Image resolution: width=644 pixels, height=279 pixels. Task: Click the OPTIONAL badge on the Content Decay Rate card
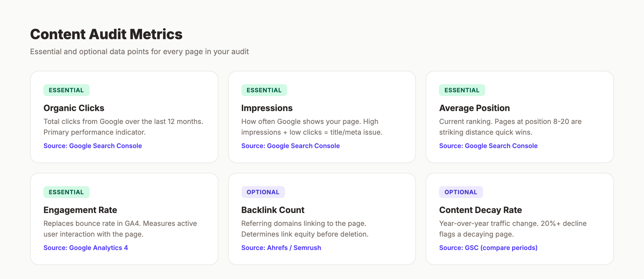coord(461,192)
